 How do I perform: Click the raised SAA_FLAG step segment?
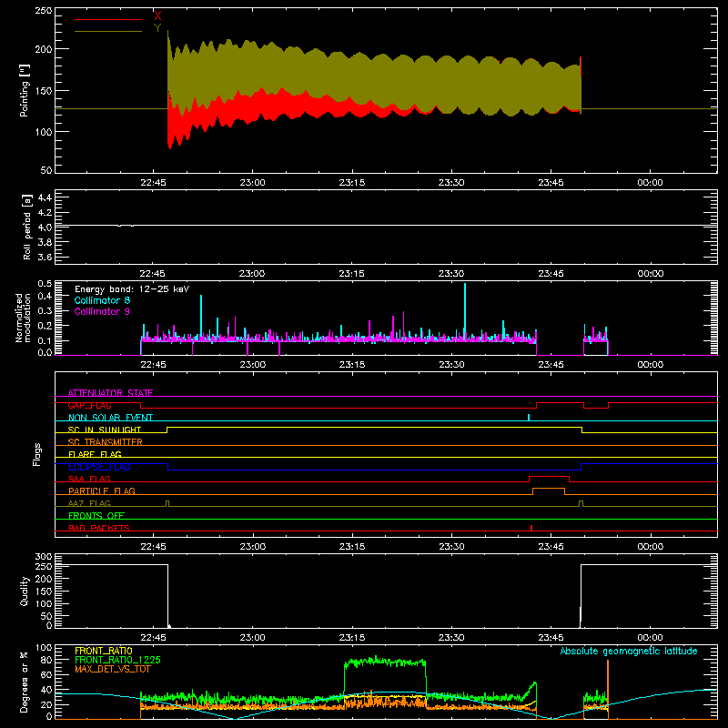[x=550, y=476]
